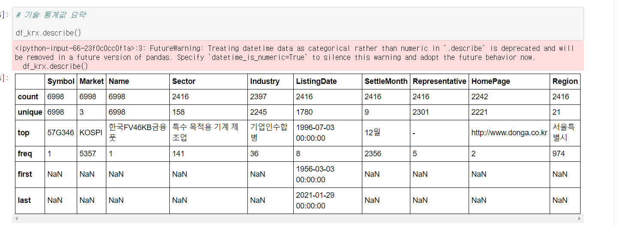The height and width of the screenshot is (226, 644).
Task: Select the Industry column header
Action: click(271, 81)
